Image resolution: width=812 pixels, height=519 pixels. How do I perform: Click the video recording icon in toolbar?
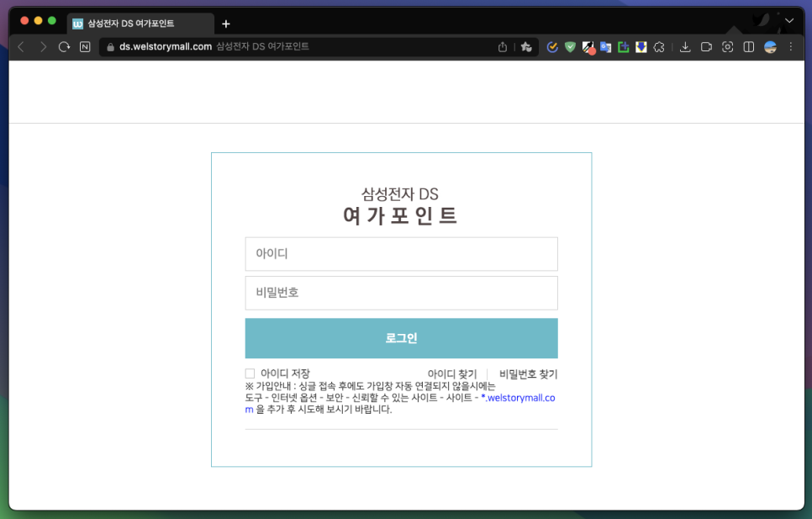point(706,47)
